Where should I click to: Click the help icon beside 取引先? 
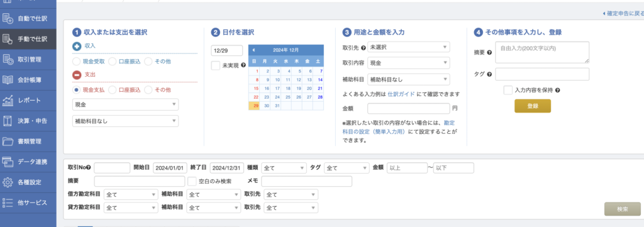(363, 47)
